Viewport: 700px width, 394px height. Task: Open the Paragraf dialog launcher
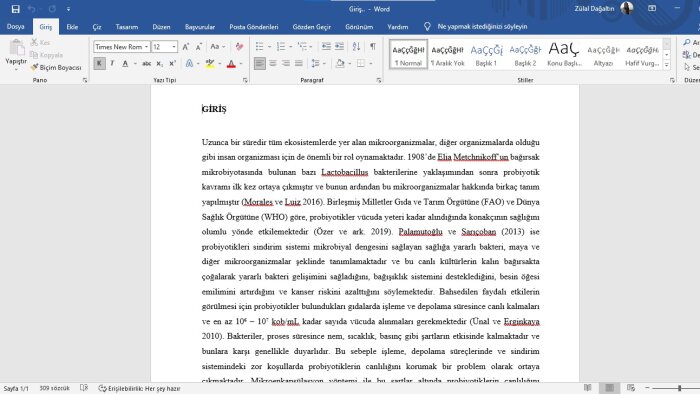[x=379, y=80]
